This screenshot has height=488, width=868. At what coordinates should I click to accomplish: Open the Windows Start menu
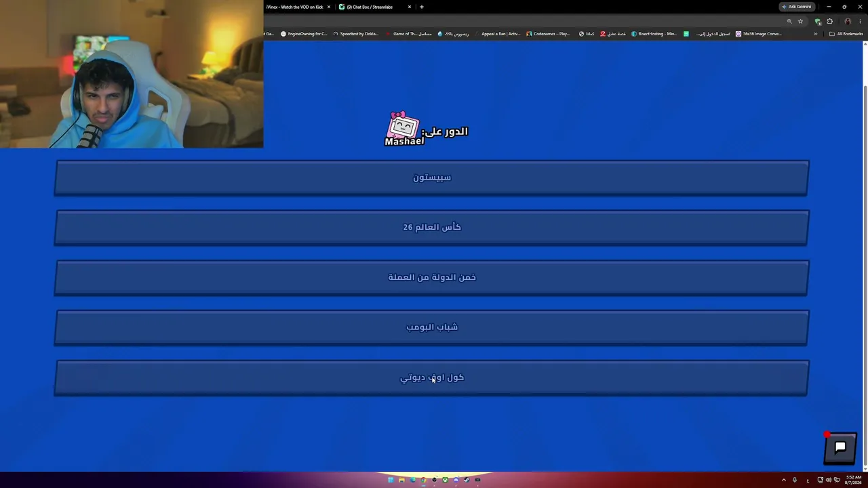(x=391, y=480)
